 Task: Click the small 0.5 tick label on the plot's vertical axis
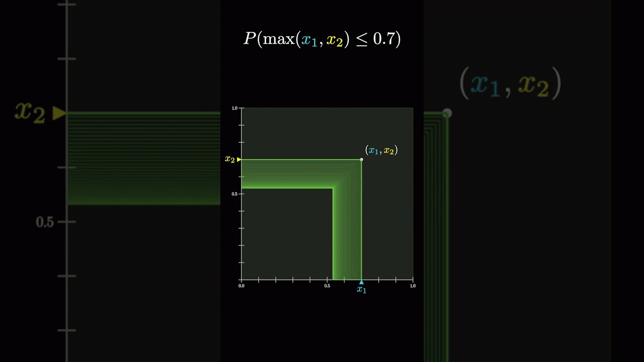pyautogui.click(x=234, y=194)
